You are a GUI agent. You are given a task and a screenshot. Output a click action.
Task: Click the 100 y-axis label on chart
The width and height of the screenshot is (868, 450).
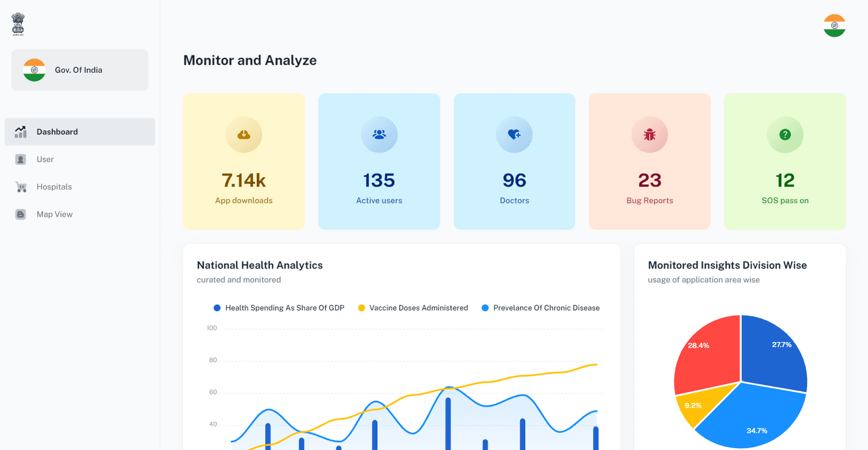(x=212, y=328)
